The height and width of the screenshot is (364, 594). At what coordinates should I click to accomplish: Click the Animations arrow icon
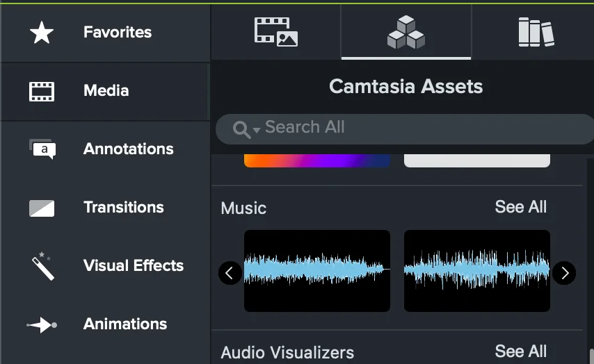[42, 324]
